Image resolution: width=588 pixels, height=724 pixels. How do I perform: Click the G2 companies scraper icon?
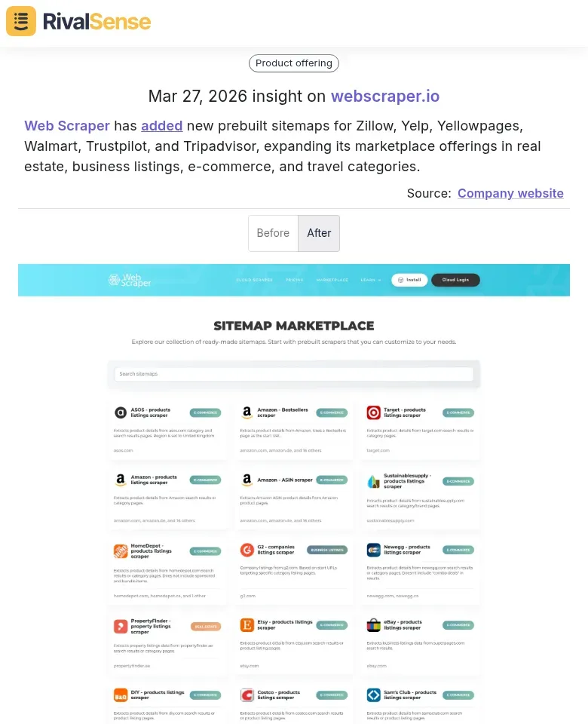pyautogui.click(x=247, y=551)
